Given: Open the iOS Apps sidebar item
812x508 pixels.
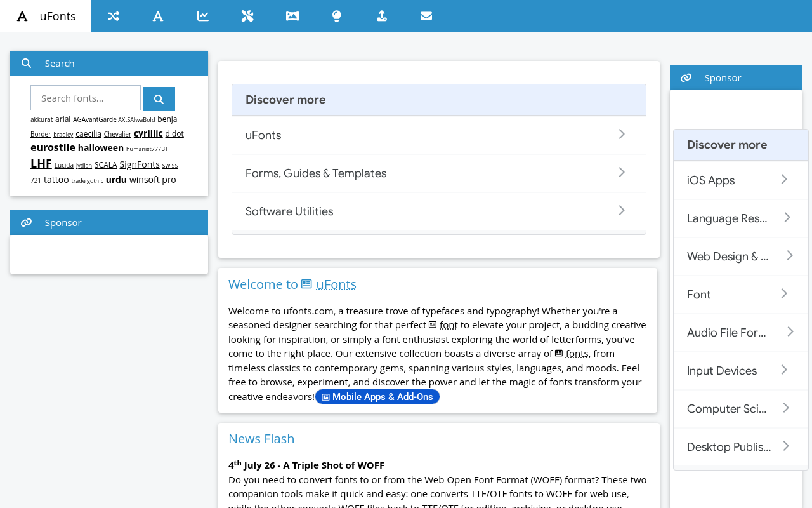Looking at the screenshot, I should [x=741, y=180].
